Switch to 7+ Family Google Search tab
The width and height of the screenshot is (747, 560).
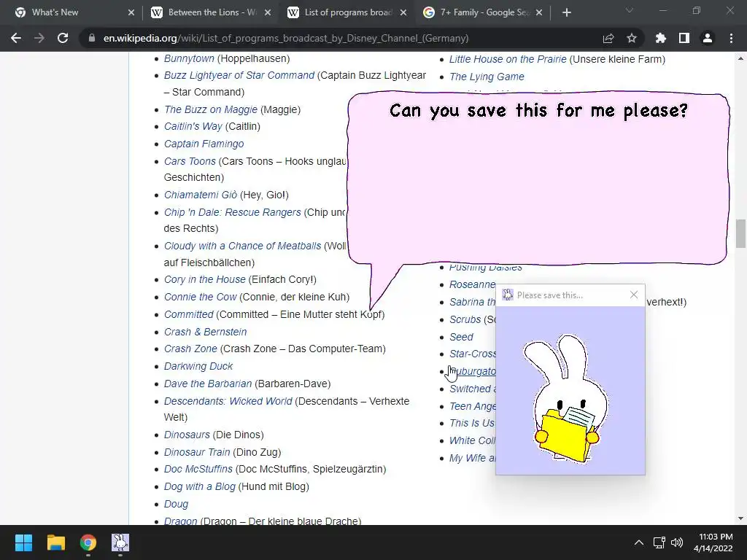pos(484,12)
